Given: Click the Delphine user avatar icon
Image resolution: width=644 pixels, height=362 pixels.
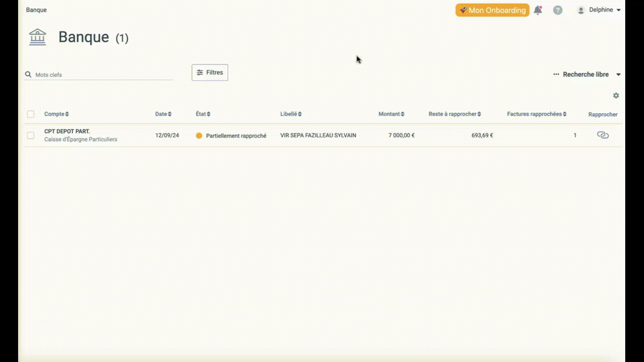Looking at the screenshot, I should point(581,10).
